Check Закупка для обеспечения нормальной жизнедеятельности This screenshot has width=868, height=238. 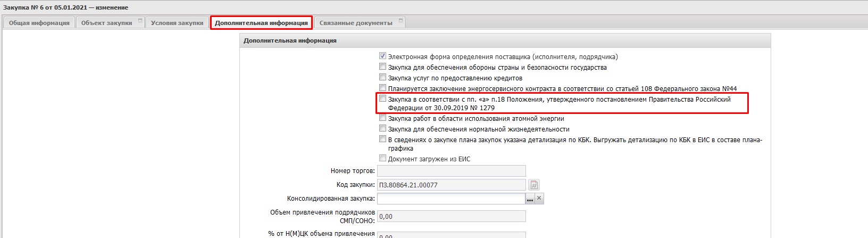click(382, 128)
